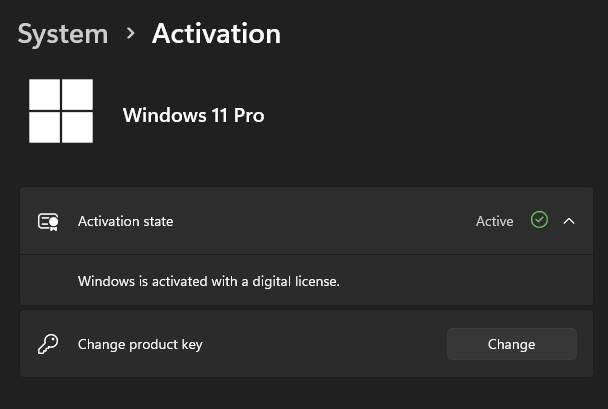608x409 pixels.
Task: Click the green Active checkmark icon
Action: 539,220
